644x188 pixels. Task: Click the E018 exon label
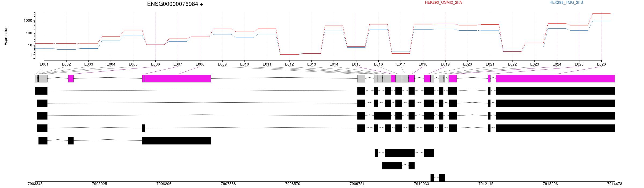click(423, 64)
